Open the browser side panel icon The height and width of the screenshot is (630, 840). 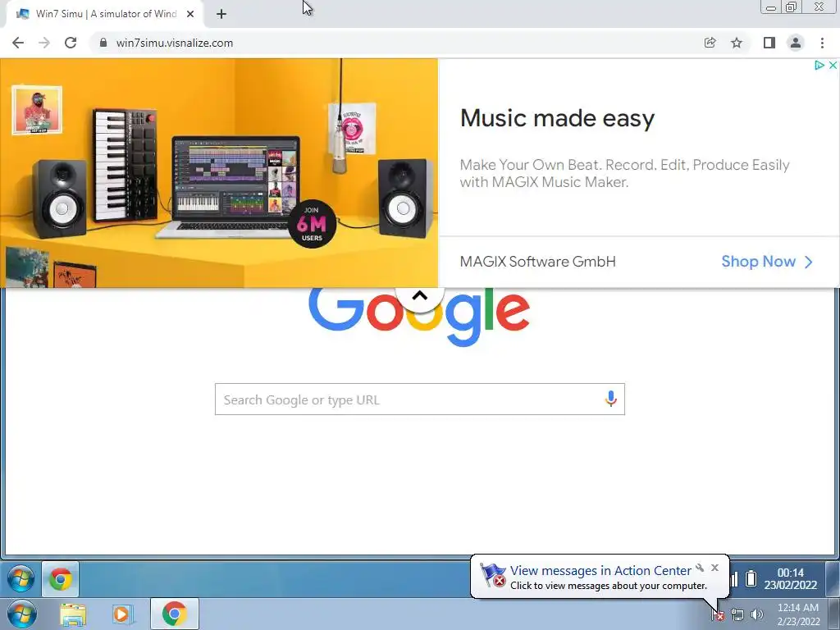(769, 43)
